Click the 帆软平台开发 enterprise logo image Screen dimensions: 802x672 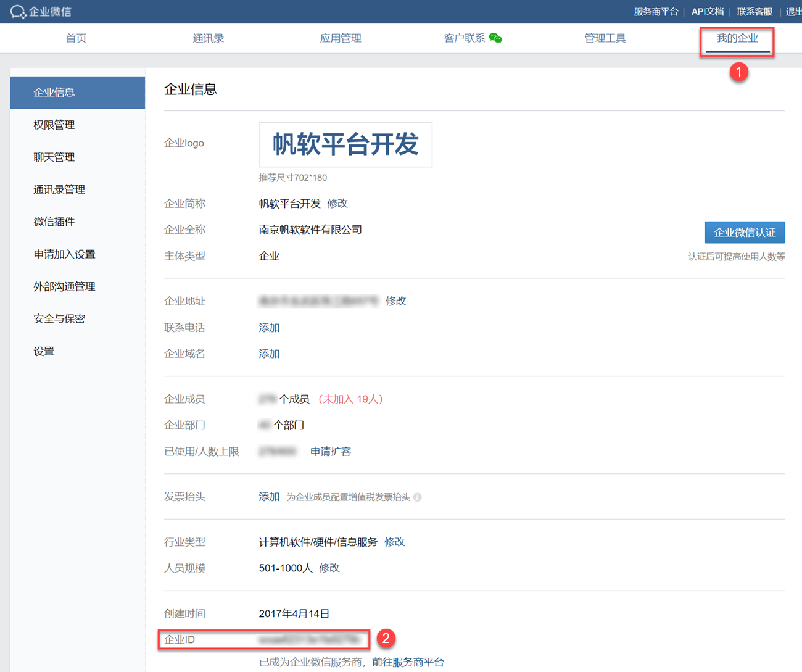point(345,144)
